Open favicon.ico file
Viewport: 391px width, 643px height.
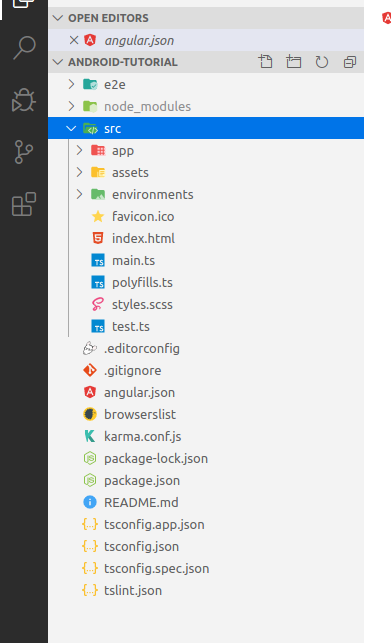click(x=143, y=217)
